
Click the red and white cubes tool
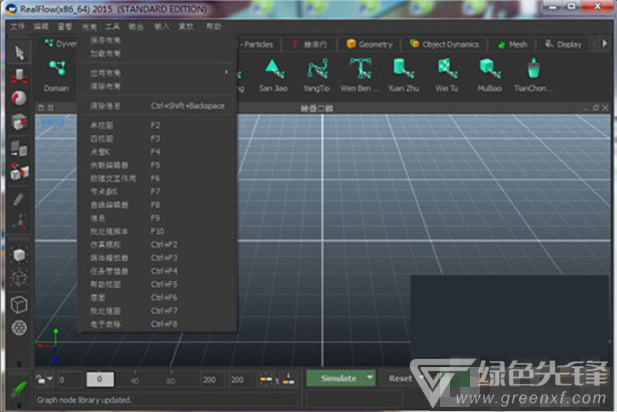pyautogui.click(x=19, y=172)
